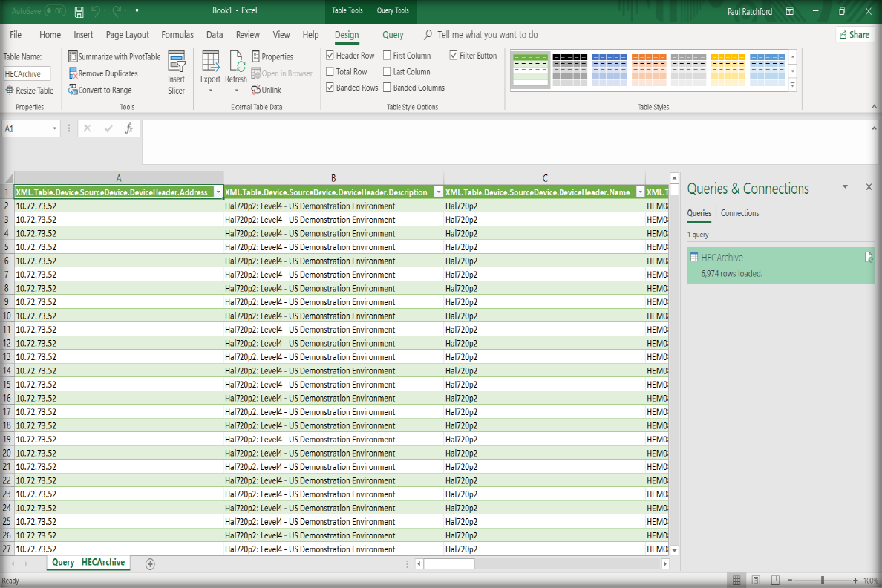The width and height of the screenshot is (882, 588).
Task: Switch to Connections tab in pane
Action: point(739,213)
